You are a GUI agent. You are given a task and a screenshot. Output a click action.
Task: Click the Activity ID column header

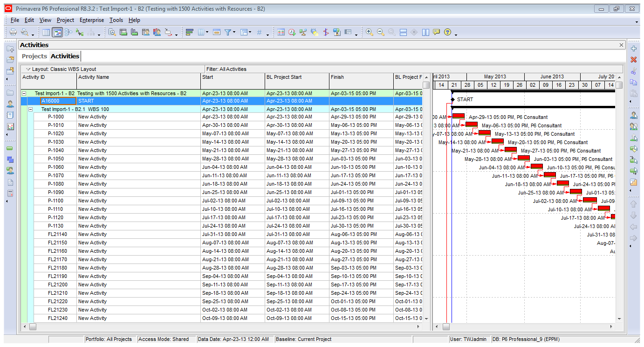[48, 81]
